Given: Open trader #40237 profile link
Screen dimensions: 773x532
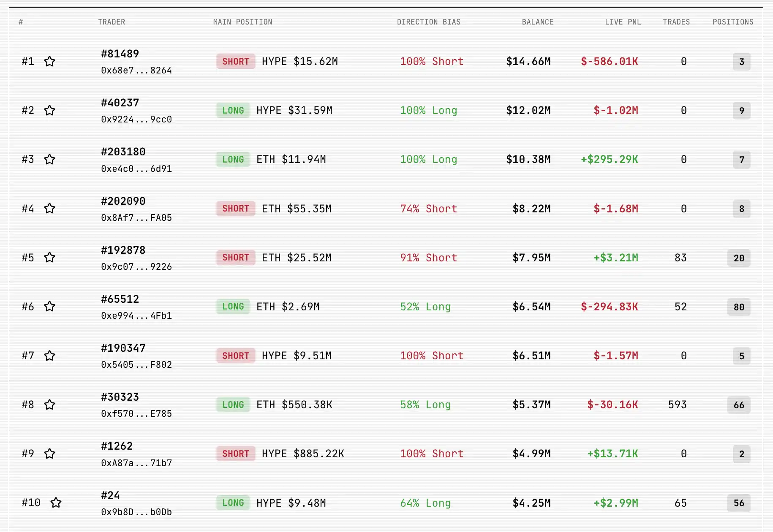Looking at the screenshot, I should pyautogui.click(x=120, y=103).
